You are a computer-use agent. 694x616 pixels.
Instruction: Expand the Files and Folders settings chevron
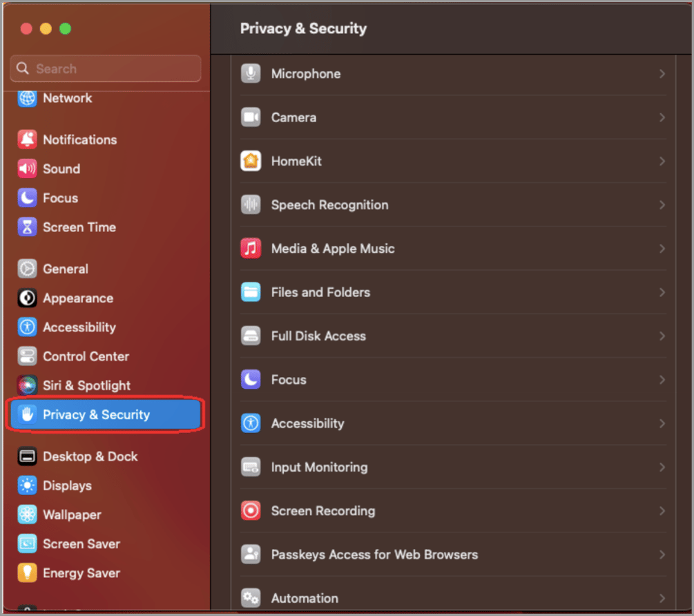point(662,292)
